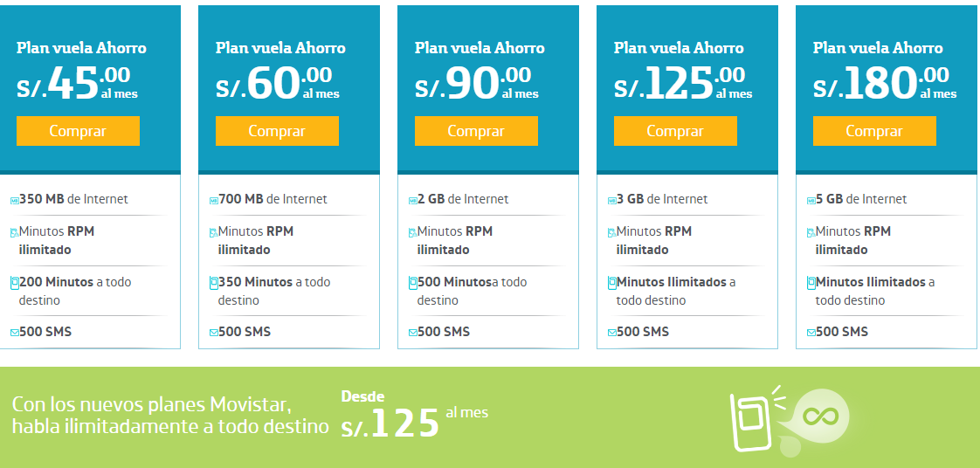Click the RPM icon in the S/.180 plan

point(811,233)
